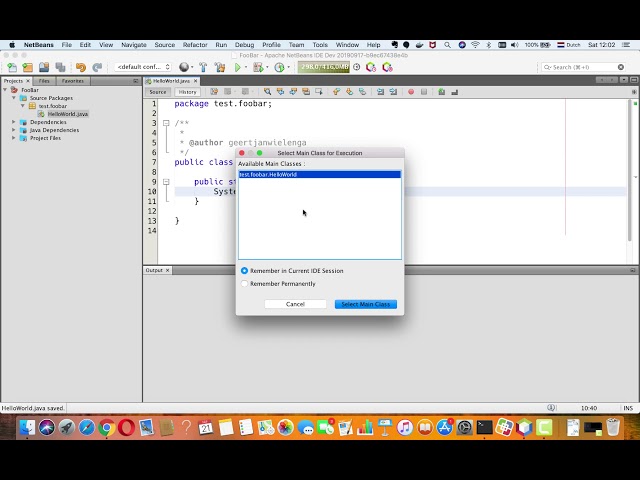Toggle INS insert mode in status bar
Image resolution: width=640 pixels, height=480 pixels.
coord(628,408)
